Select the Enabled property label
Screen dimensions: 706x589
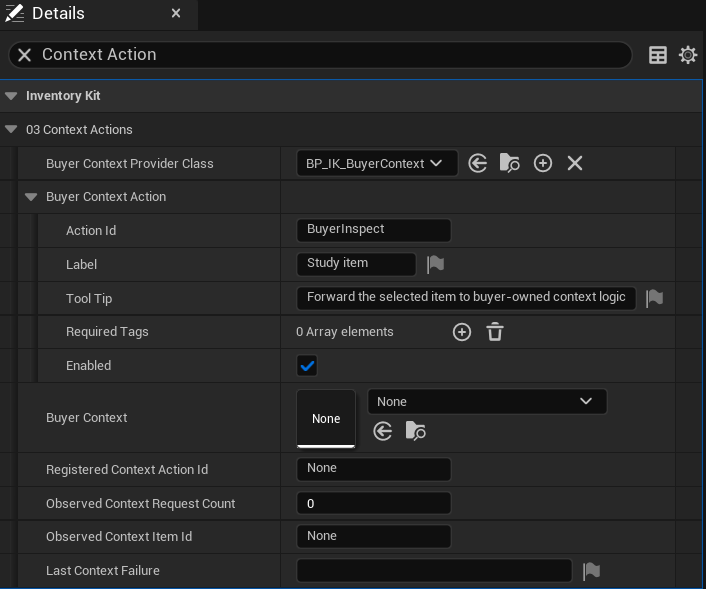coord(88,366)
